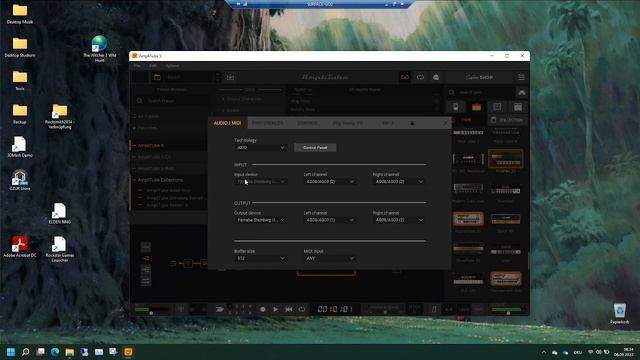The height and width of the screenshot is (360, 640).
Task: Start playback with the play button
Action: (276, 309)
